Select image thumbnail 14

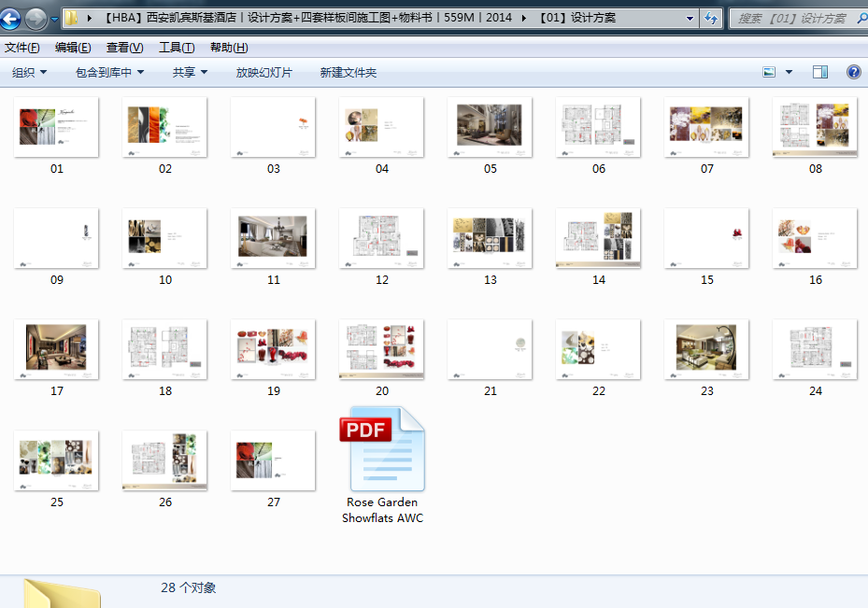[x=598, y=238]
